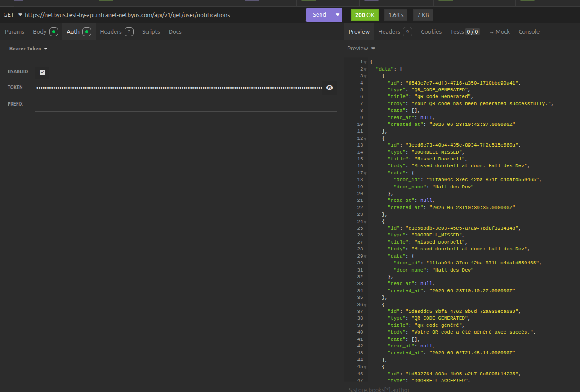Send the request

pyautogui.click(x=320, y=15)
